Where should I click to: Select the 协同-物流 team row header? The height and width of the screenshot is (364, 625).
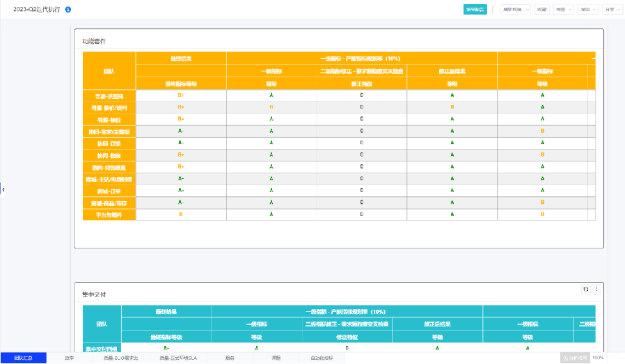pyautogui.click(x=109, y=155)
